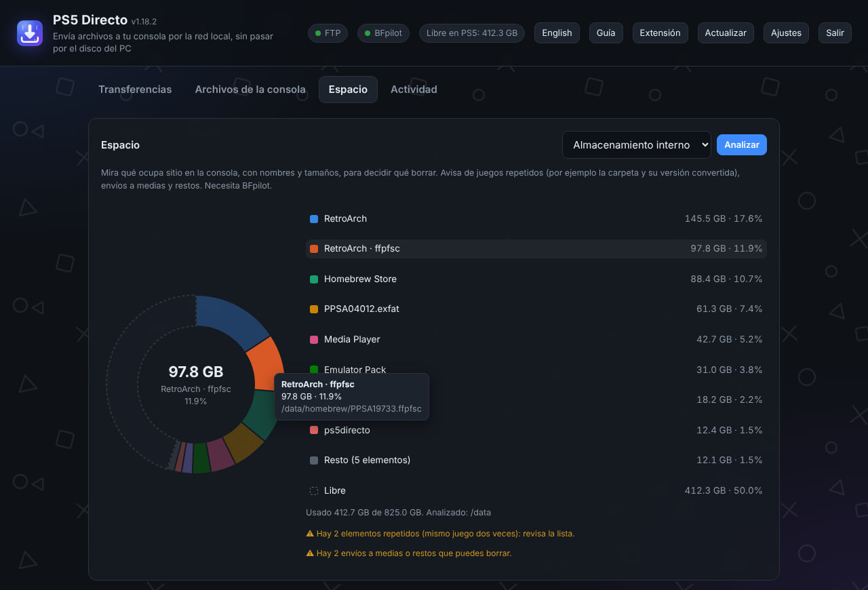Switch to the Transferencias tab

coord(135,90)
